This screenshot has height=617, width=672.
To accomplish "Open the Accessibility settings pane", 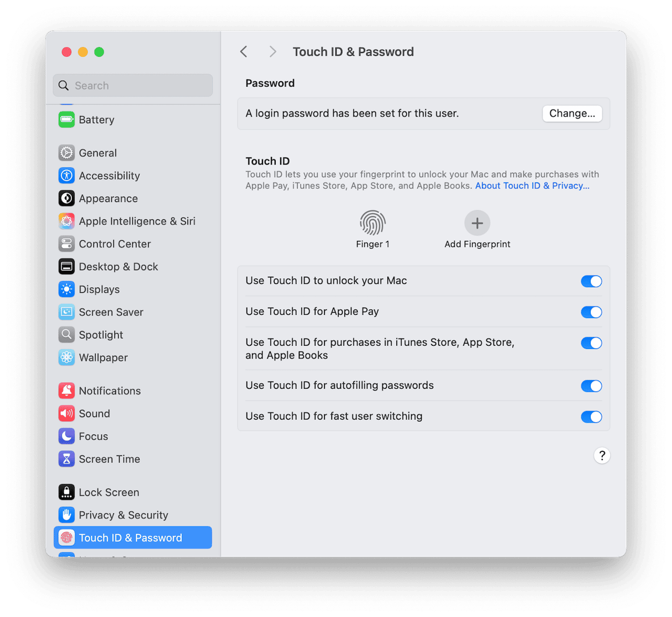I will click(x=133, y=176).
